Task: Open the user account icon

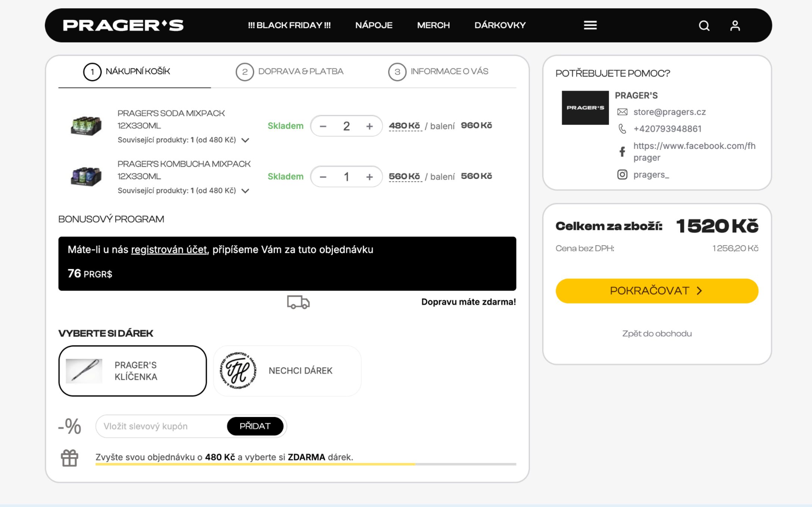Action: click(735, 26)
